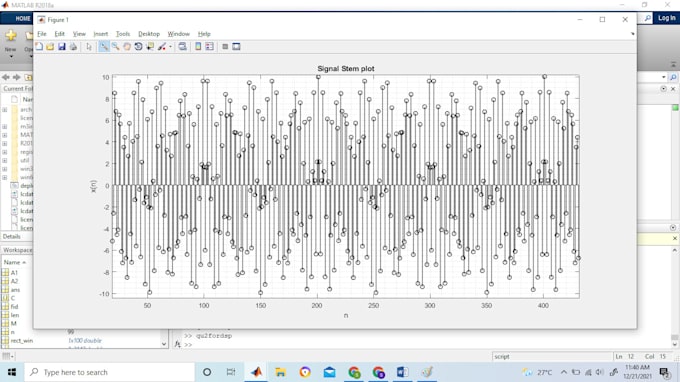Click the Show Plot Tools icon
680x382 pixels.
click(236, 46)
